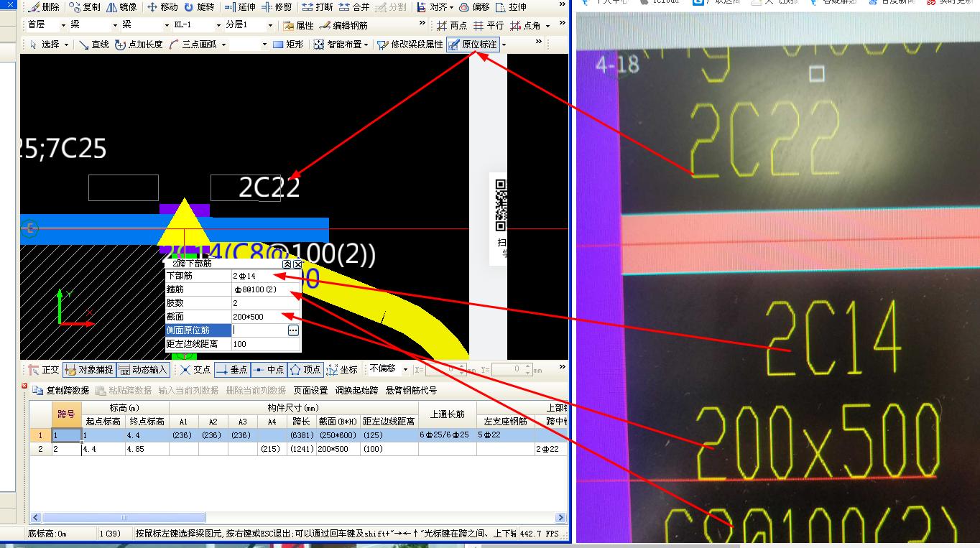Click the 距左边线距离 value 100
This screenshot has width=980, height=548.
click(x=265, y=344)
